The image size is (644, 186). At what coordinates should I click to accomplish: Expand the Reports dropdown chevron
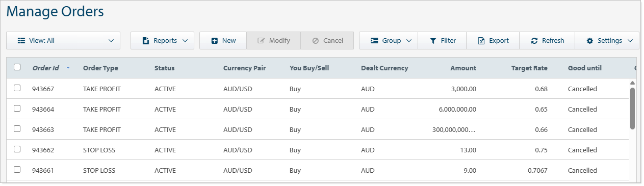185,41
